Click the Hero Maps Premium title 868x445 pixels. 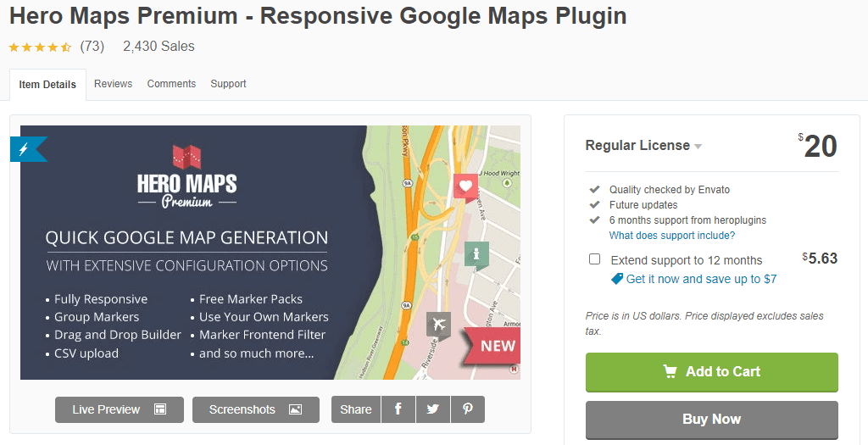(318, 15)
